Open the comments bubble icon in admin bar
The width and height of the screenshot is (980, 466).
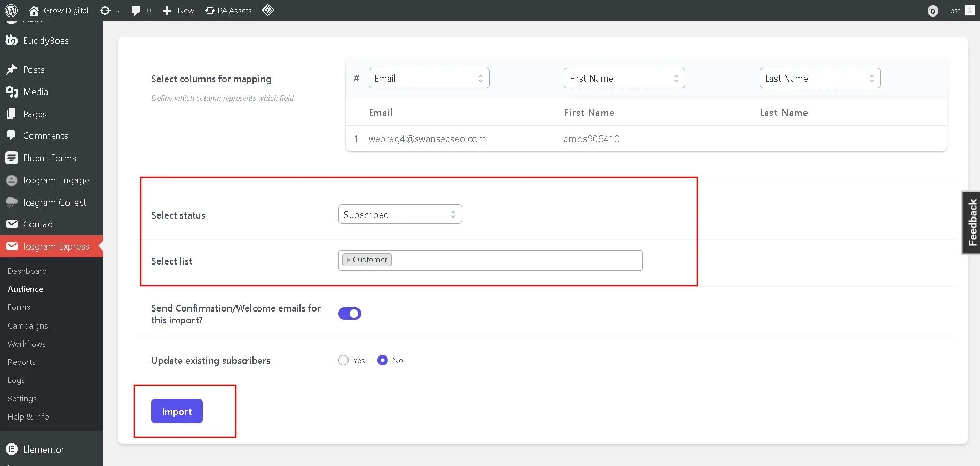(136, 10)
